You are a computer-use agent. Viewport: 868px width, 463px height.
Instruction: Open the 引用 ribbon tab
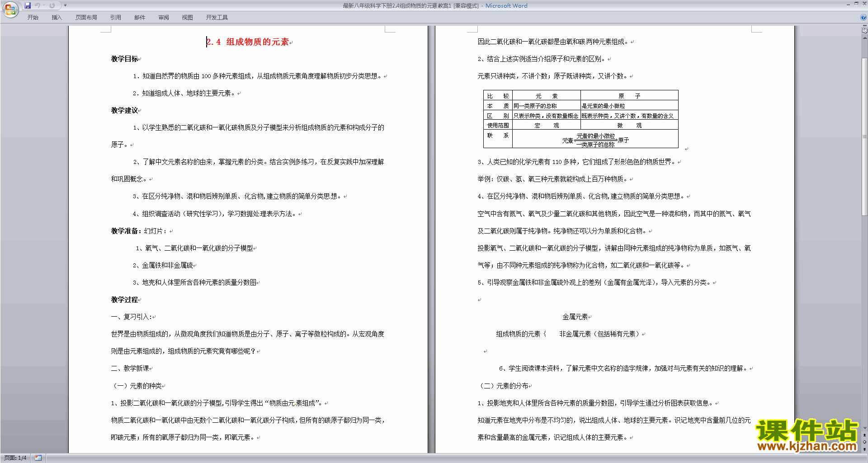point(116,18)
